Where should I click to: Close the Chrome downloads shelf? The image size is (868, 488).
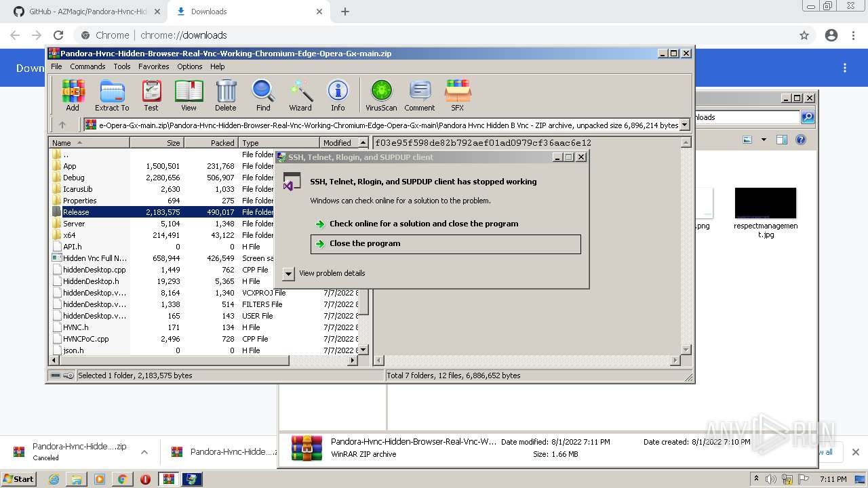click(x=856, y=452)
